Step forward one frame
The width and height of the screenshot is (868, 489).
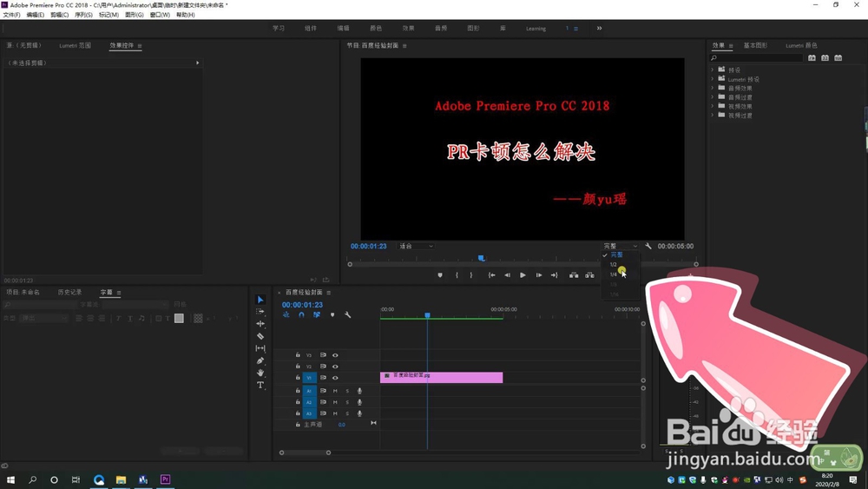pos(539,275)
